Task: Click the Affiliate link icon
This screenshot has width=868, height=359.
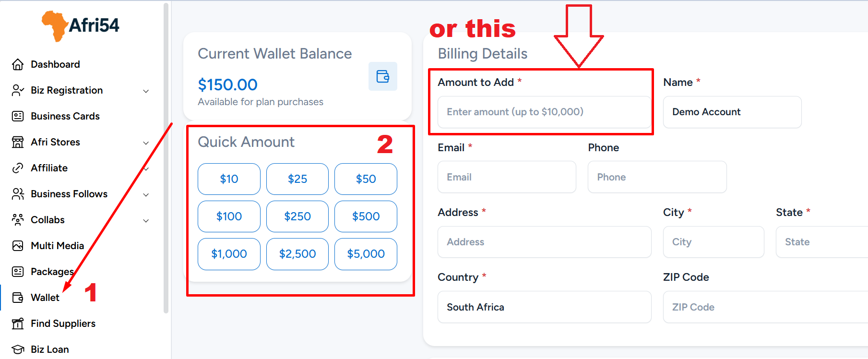Action: pyautogui.click(x=18, y=168)
